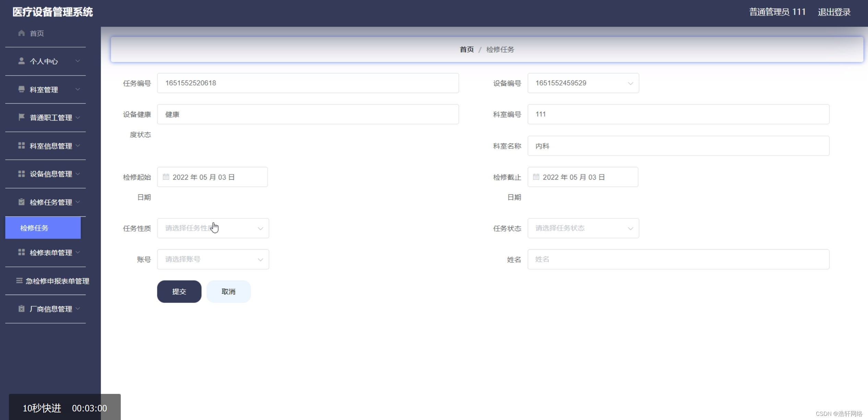Click the 取消 cancel button
This screenshot has width=868, height=420.
tap(228, 291)
